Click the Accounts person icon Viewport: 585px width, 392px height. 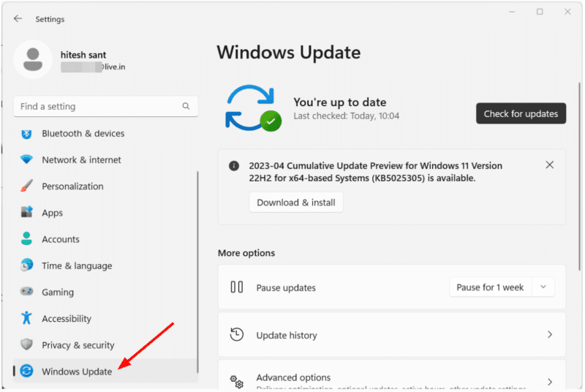(x=26, y=238)
